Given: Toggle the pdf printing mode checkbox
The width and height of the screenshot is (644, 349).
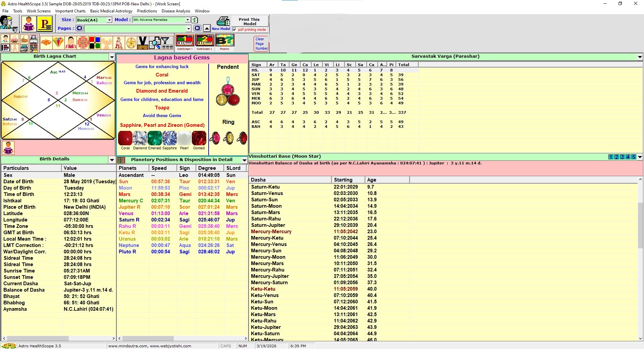Looking at the screenshot, I should 234,30.
